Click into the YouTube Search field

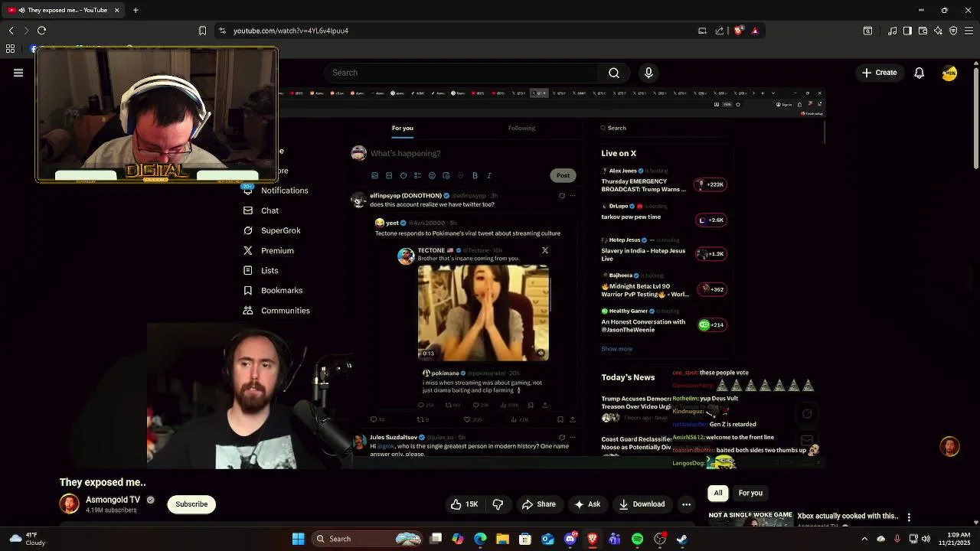[462, 73]
